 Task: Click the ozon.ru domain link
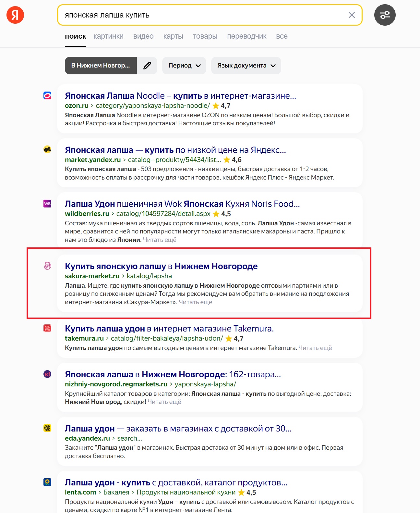tap(77, 106)
